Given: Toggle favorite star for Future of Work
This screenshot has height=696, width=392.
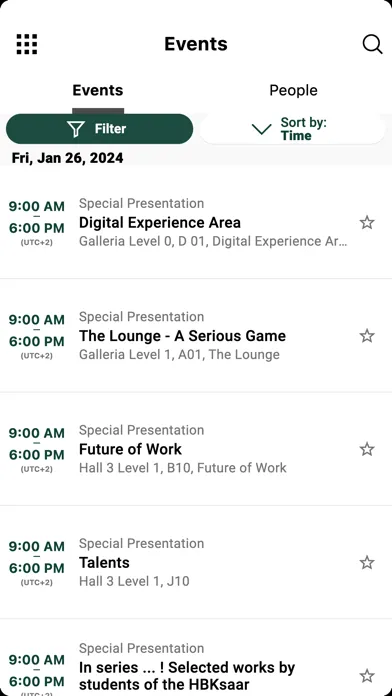Looking at the screenshot, I should (367, 449).
